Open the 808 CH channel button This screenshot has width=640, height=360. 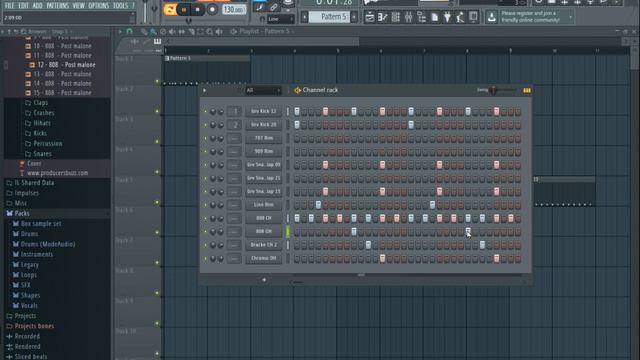263,218
